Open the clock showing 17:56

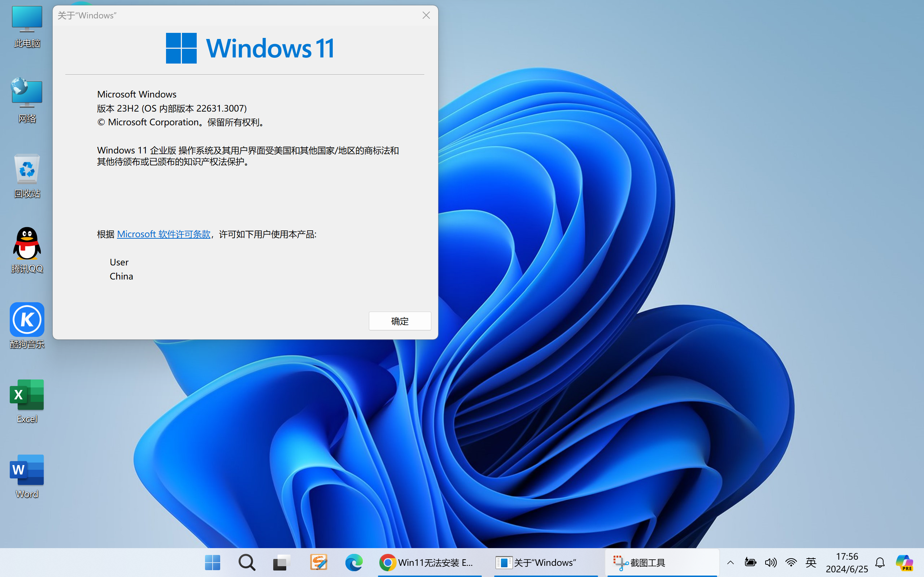[x=847, y=563]
